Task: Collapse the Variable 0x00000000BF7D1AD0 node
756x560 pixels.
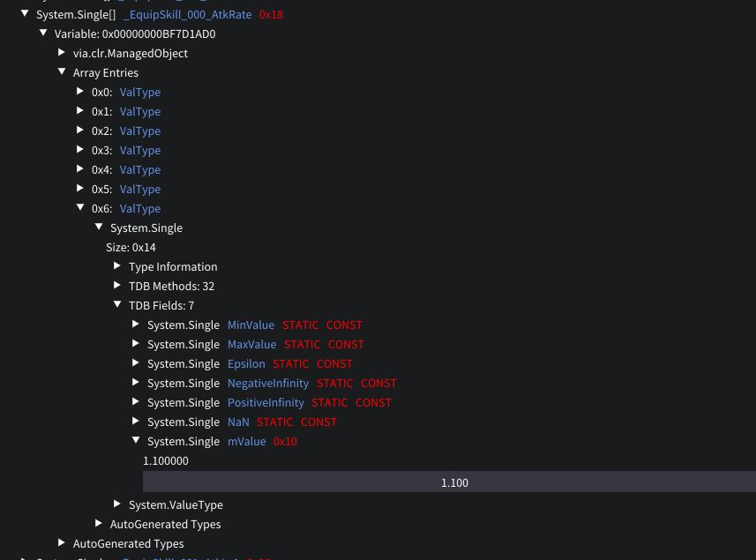Action: 43,34
